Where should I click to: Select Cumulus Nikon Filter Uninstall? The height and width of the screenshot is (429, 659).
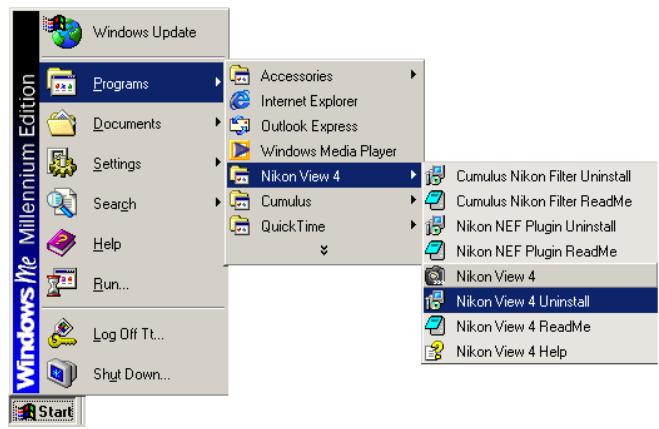[540, 175]
